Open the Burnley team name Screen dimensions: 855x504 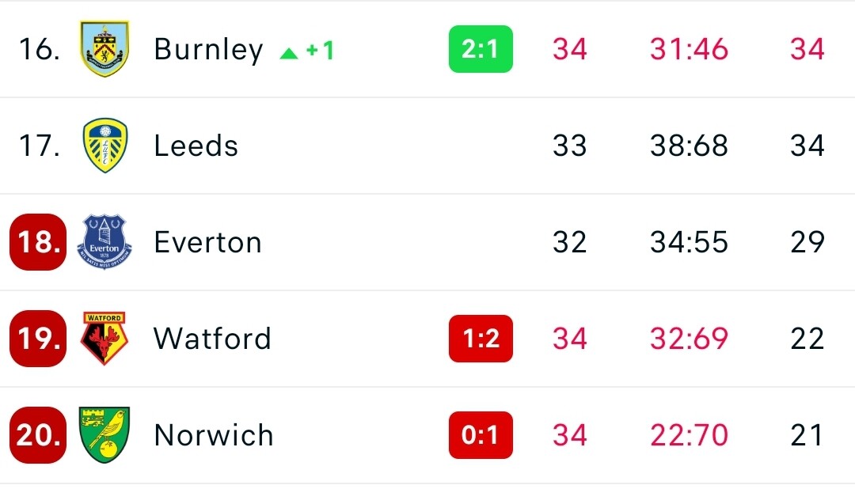[208, 51]
